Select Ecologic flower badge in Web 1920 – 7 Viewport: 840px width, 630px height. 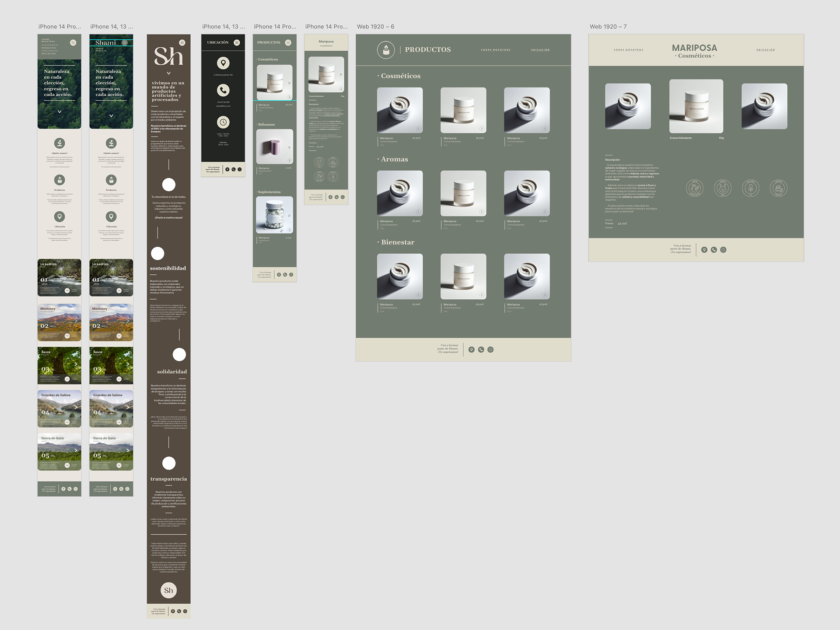(751, 188)
